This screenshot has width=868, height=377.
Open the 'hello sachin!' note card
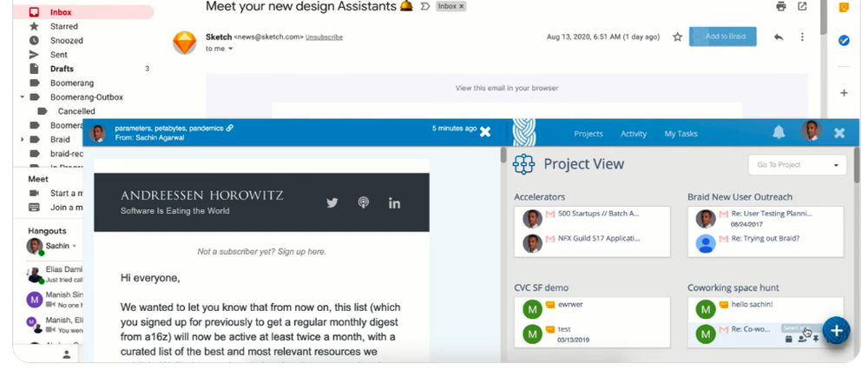point(766,308)
